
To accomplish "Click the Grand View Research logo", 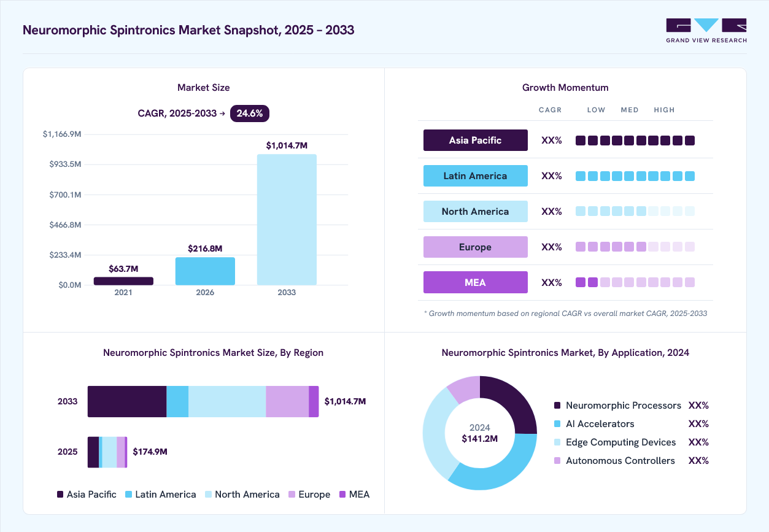I will coord(706,31).
